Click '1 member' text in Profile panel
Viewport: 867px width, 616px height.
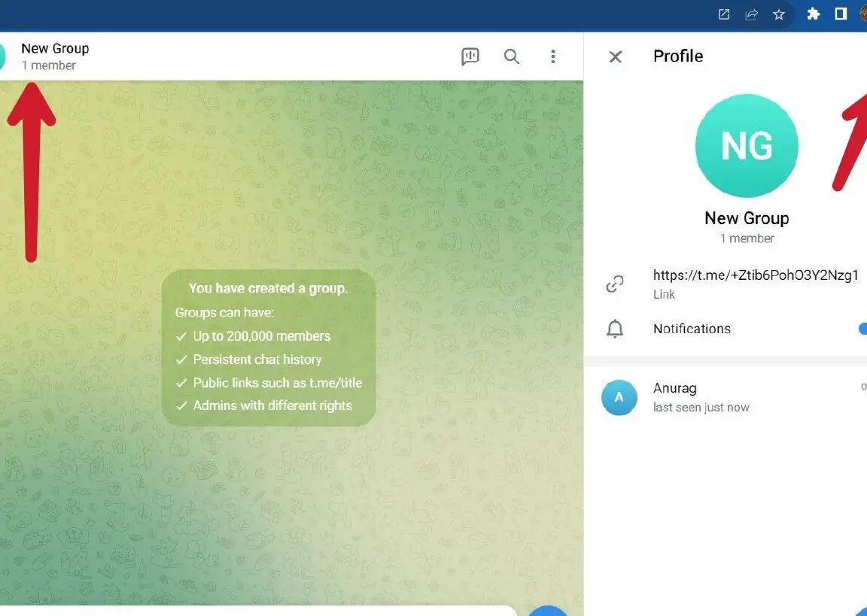[747, 238]
